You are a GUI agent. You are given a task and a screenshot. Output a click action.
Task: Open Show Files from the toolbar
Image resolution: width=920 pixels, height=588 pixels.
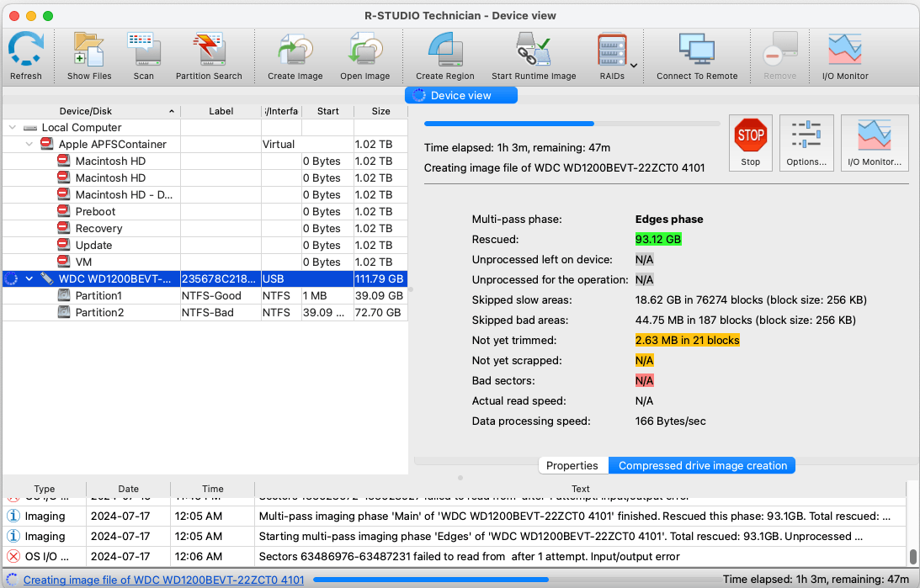[89, 56]
